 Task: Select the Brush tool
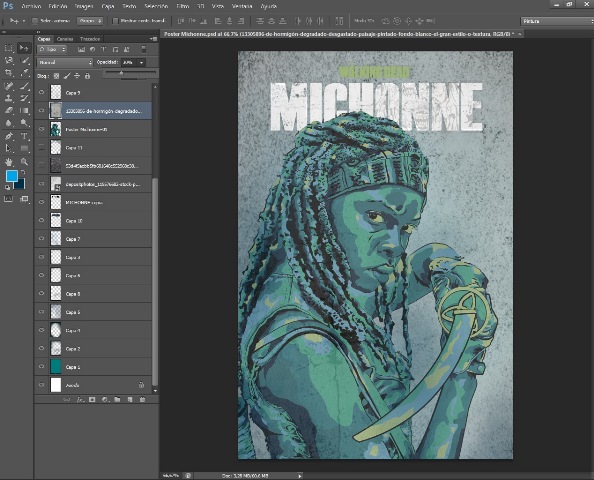click(24, 86)
